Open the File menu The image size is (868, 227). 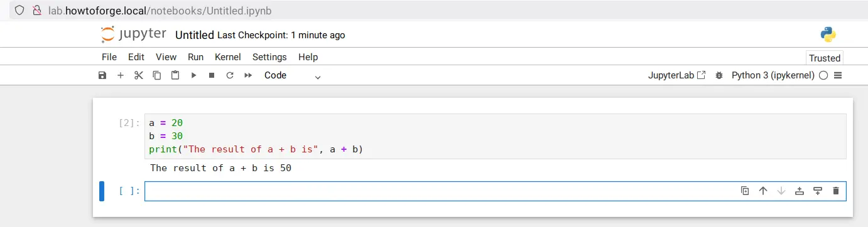(109, 56)
